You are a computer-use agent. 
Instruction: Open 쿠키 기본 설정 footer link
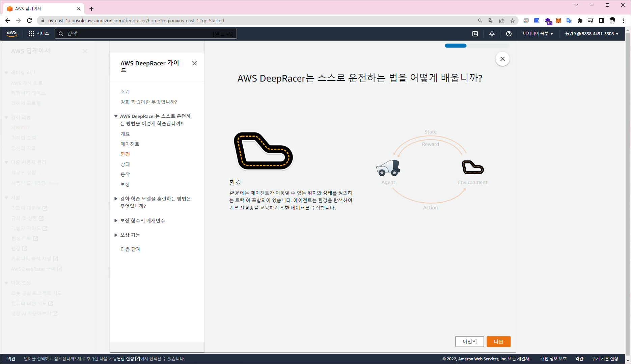[x=605, y=359]
